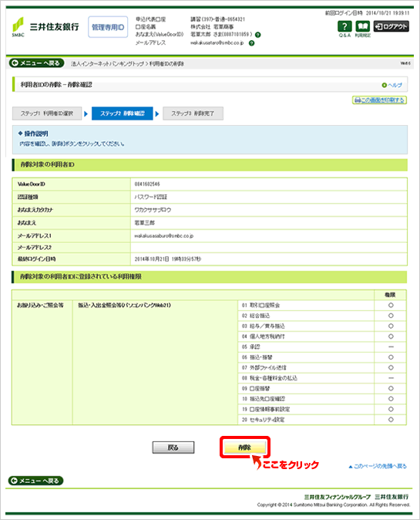The width and height of the screenshot is (420, 520).
Task: Click help icon beside 若草太郎 さま name
Action: [x=258, y=35]
